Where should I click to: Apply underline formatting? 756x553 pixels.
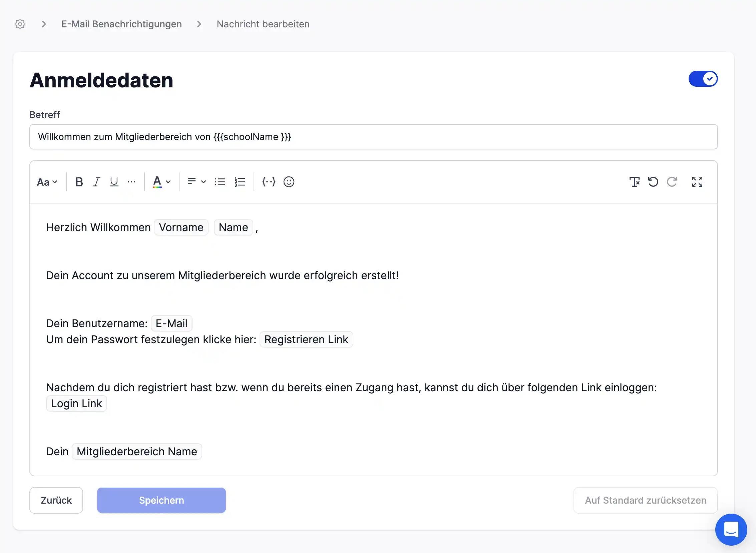coord(114,182)
